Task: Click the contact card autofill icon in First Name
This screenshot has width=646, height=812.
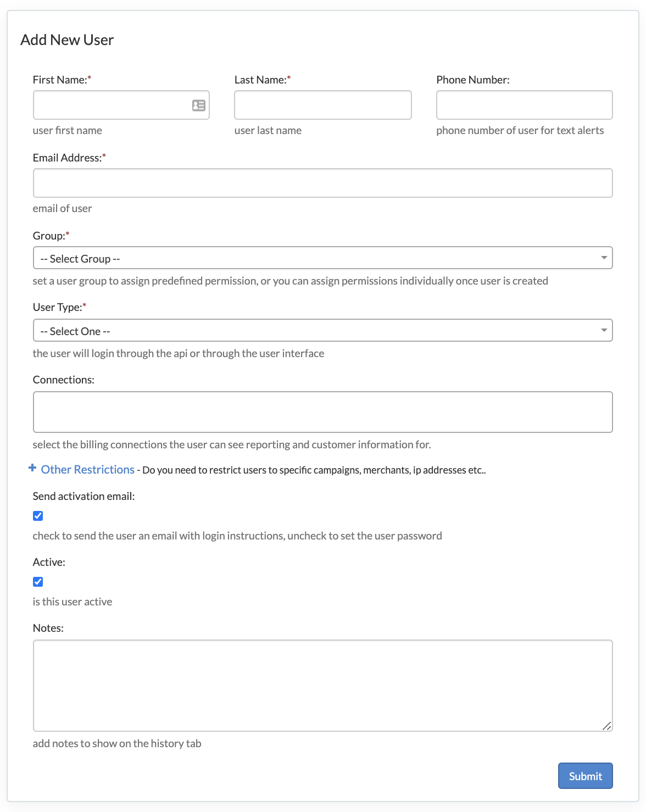Action: pos(198,105)
